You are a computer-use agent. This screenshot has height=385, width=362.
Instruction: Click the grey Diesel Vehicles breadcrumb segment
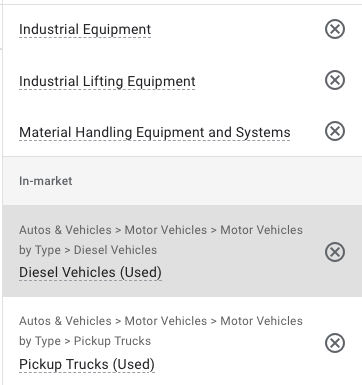115,250
